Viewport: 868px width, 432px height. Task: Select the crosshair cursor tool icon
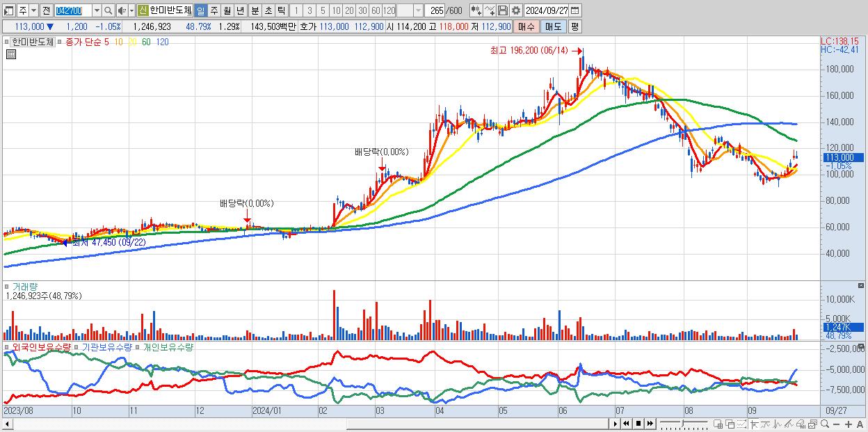[754, 424]
